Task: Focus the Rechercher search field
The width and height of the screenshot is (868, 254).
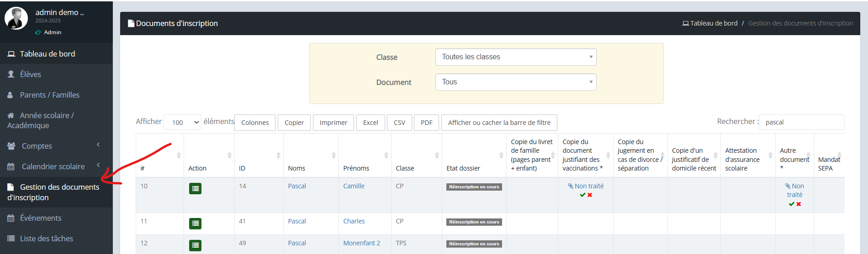Action: pos(801,122)
